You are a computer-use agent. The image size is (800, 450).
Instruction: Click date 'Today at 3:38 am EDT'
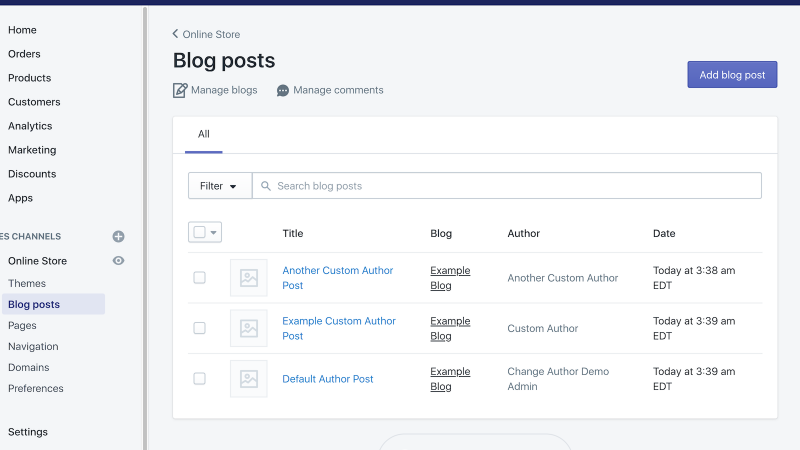[x=694, y=278]
